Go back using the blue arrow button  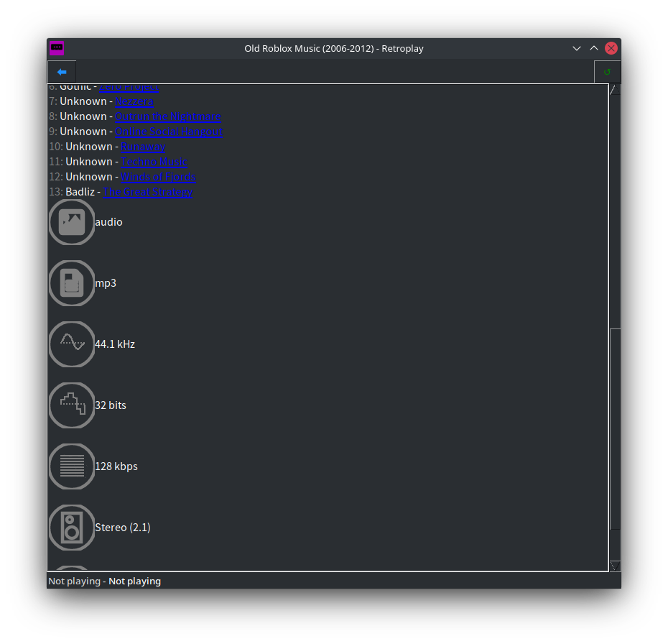coord(62,72)
